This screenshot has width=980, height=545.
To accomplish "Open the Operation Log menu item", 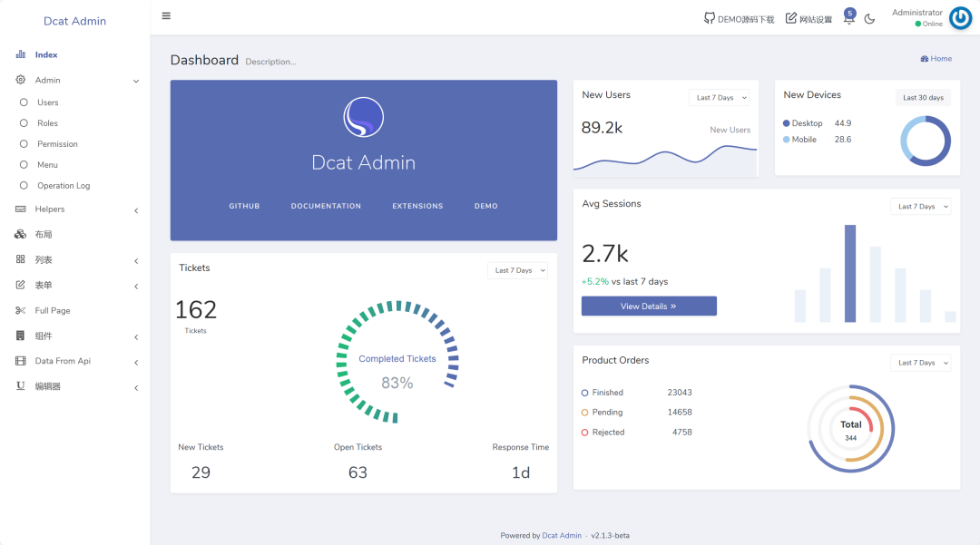I will [x=75, y=185].
